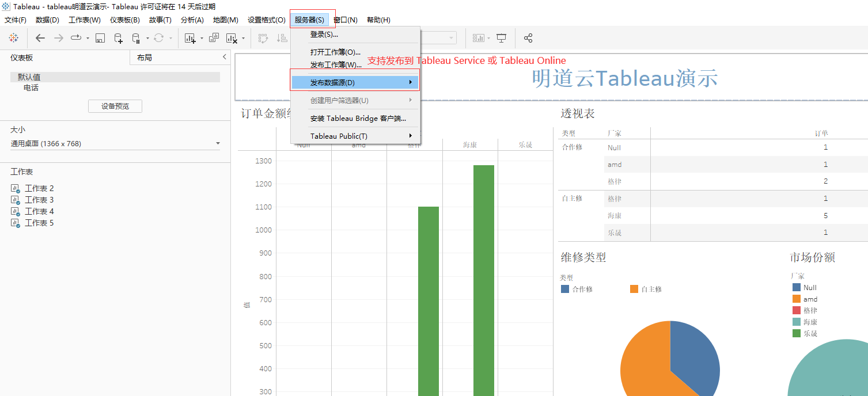Click the clear sheet icon

pos(232,38)
